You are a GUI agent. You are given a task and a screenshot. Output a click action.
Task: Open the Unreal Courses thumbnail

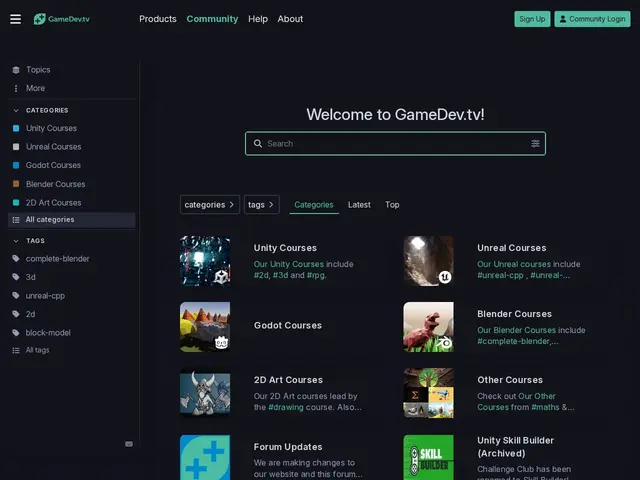click(428, 261)
